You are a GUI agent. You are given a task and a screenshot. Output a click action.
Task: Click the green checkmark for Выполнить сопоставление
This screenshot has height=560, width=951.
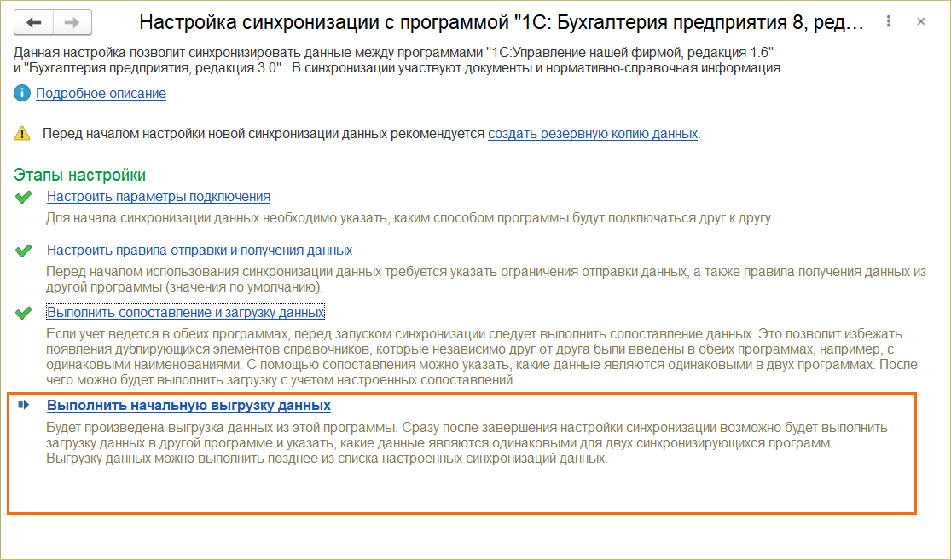[x=24, y=313]
